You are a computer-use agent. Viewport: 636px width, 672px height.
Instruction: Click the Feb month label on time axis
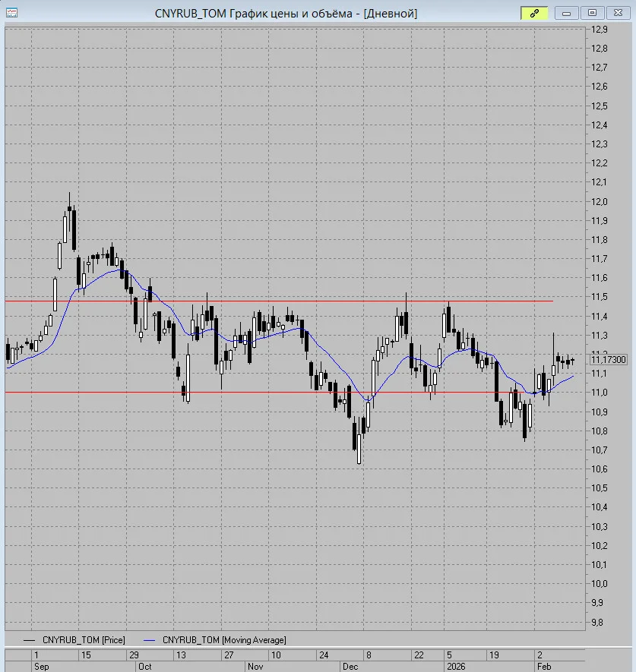pyautogui.click(x=544, y=667)
